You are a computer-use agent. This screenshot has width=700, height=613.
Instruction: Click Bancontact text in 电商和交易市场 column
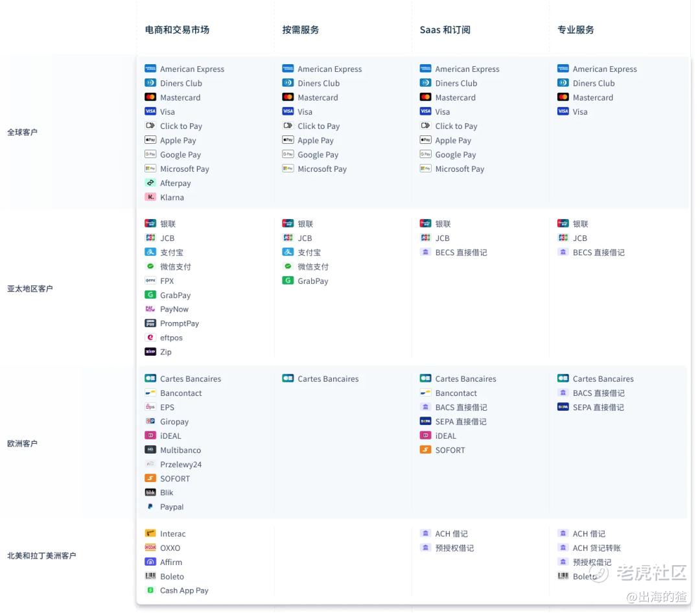pos(181,393)
